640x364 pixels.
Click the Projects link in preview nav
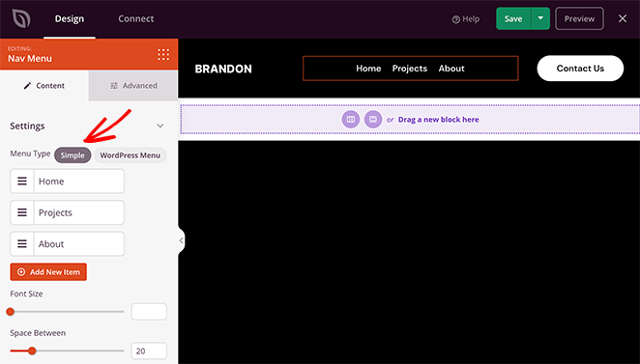tap(410, 69)
